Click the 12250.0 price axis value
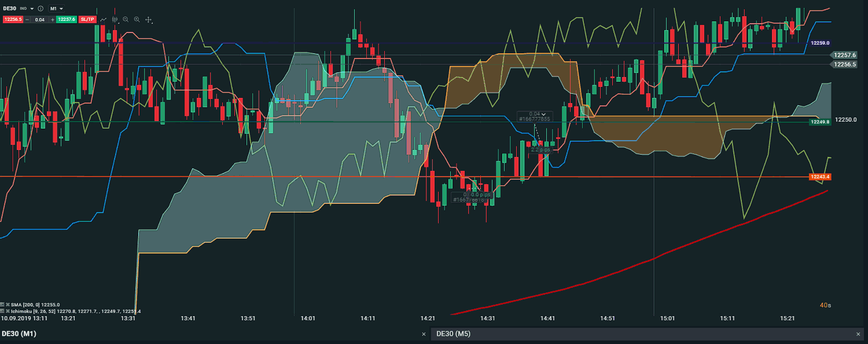This screenshot has height=344, width=868. pos(845,119)
